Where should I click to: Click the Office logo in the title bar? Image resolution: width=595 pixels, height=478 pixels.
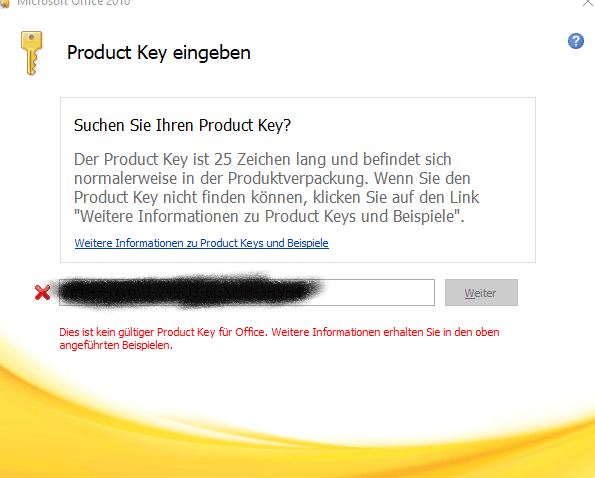[x=5, y=3]
